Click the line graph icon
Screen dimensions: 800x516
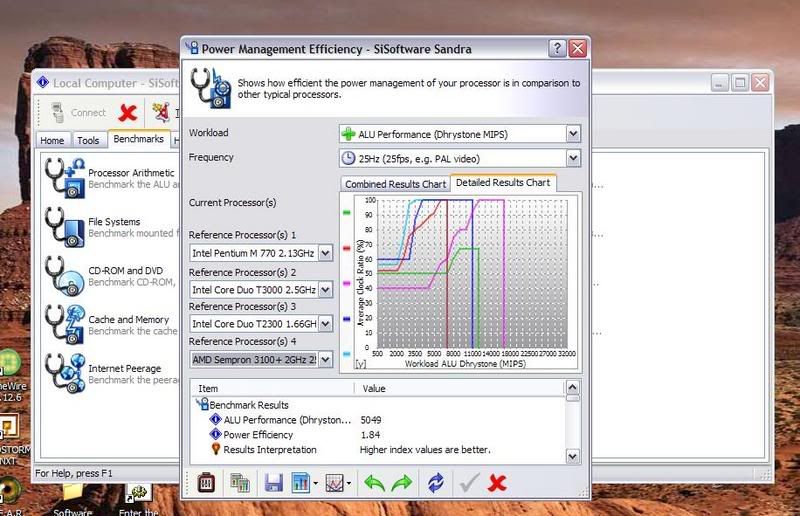pyautogui.click(x=334, y=482)
